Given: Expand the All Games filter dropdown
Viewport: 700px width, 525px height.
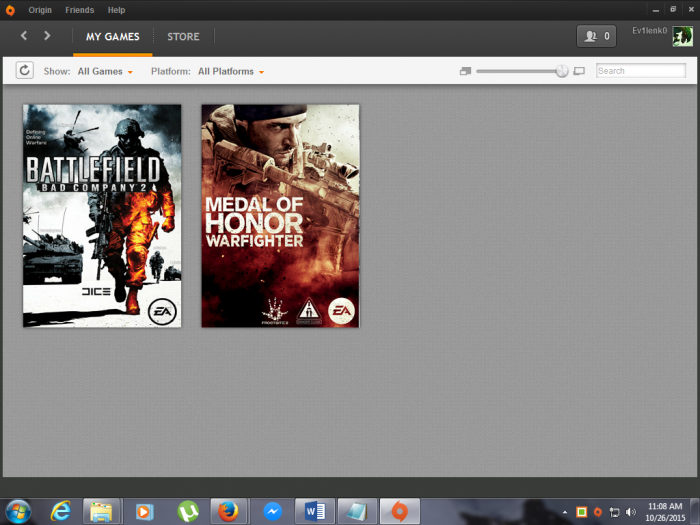Looking at the screenshot, I should [x=105, y=71].
